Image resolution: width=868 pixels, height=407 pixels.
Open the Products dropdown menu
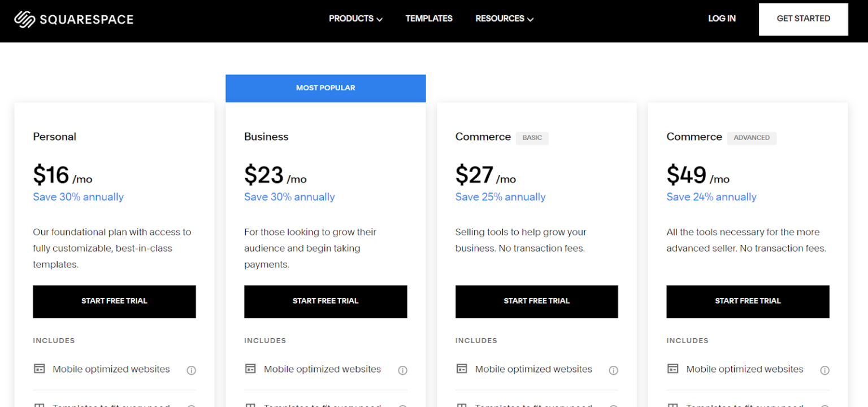[x=355, y=19]
